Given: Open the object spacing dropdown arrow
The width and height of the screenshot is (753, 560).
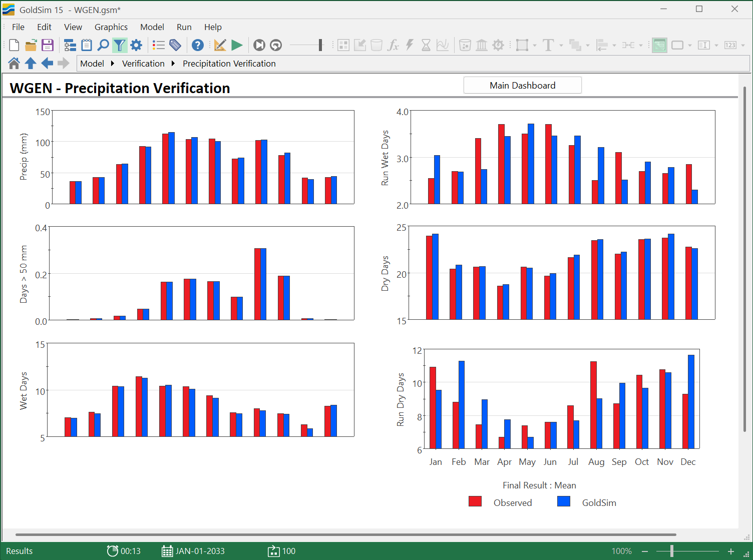Looking at the screenshot, I should 641,46.
